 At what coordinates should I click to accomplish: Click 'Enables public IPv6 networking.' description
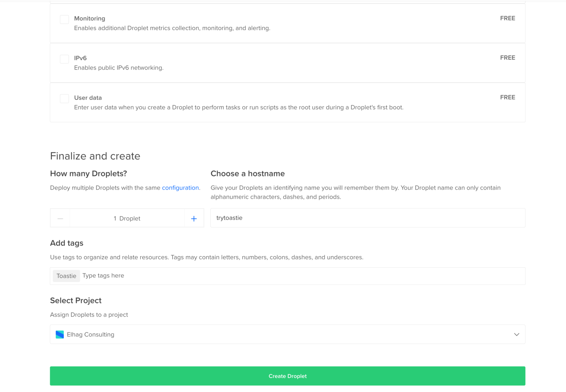(x=119, y=68)
